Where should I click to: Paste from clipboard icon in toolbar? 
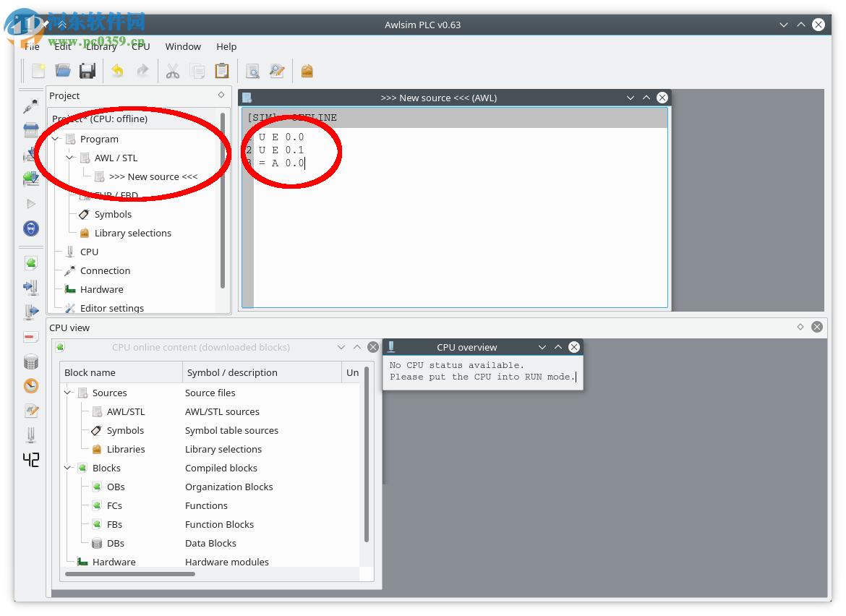(222, 71)
